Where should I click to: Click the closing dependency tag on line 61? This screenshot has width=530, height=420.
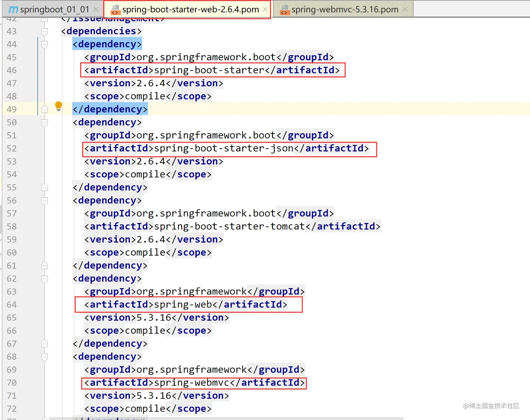[110, 266]
